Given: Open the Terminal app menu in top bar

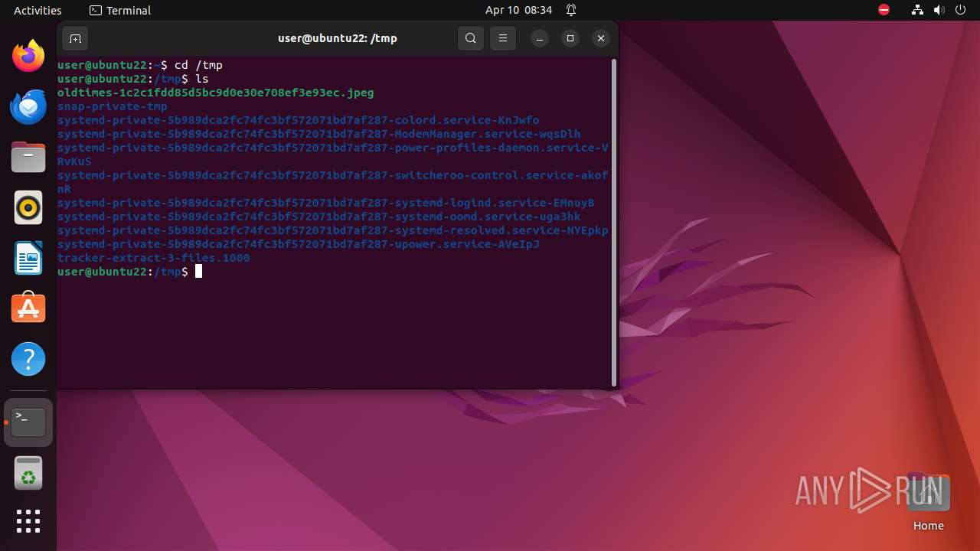Looking at the screenshot, I should (120, 10).
